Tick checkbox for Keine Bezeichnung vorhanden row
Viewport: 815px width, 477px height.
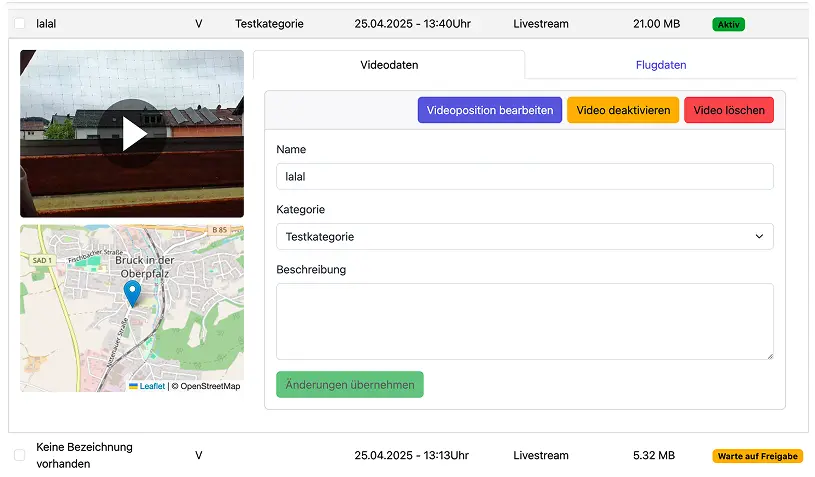[x=20, y=455]
